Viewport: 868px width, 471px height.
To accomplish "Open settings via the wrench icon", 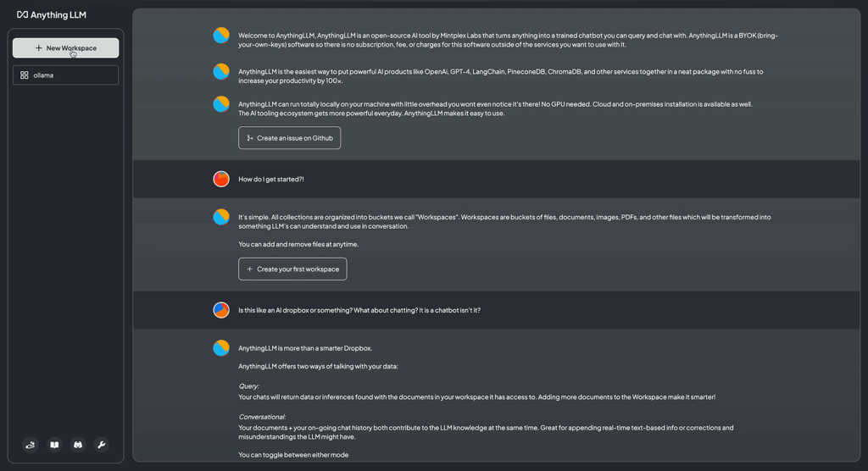I will [102, 445].
